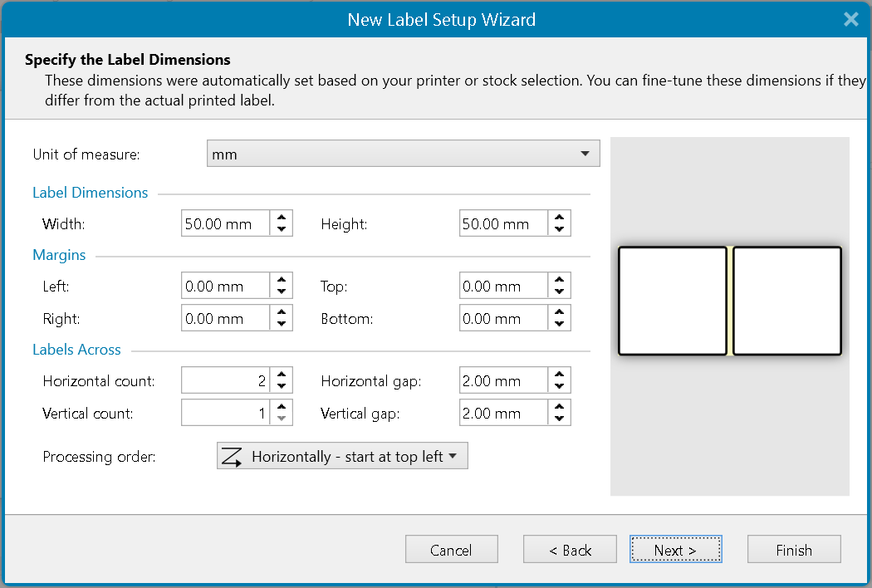The width and height of the screenshot is (872, 588).
Task: Increase the Width value with the up arrow
Action: [x=282, y=218]
